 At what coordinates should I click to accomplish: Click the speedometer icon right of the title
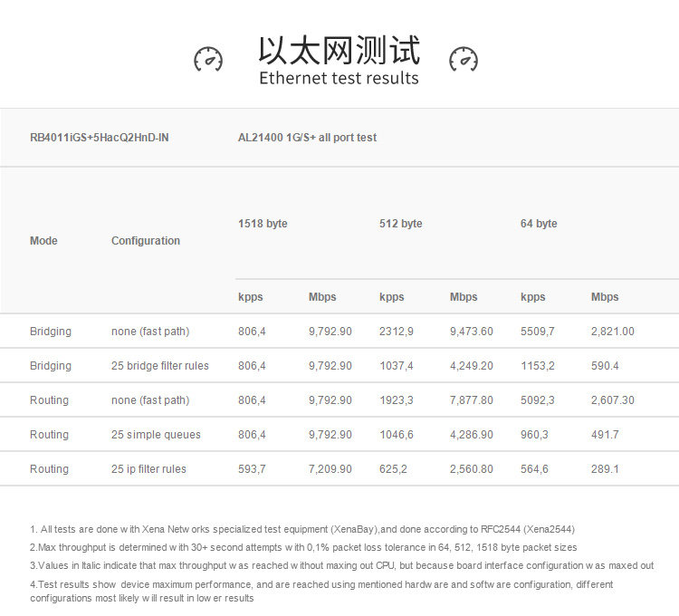pos(464,59)
